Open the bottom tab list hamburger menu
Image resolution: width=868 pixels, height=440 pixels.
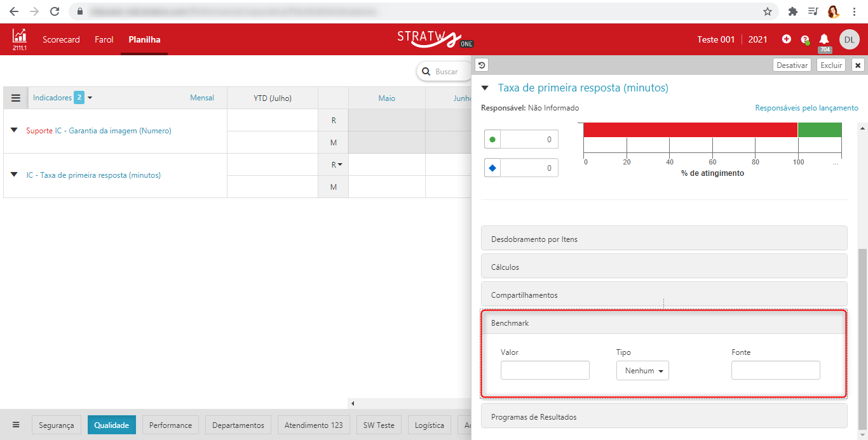point(16,425)
